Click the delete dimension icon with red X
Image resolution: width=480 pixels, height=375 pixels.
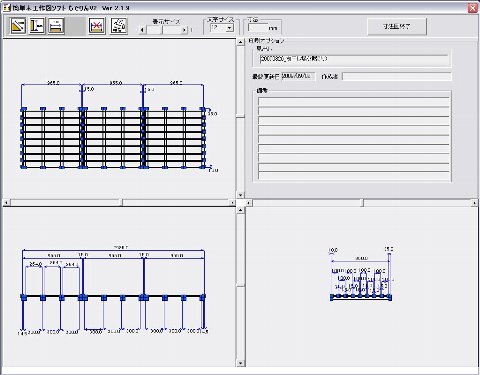pos(97,26)
